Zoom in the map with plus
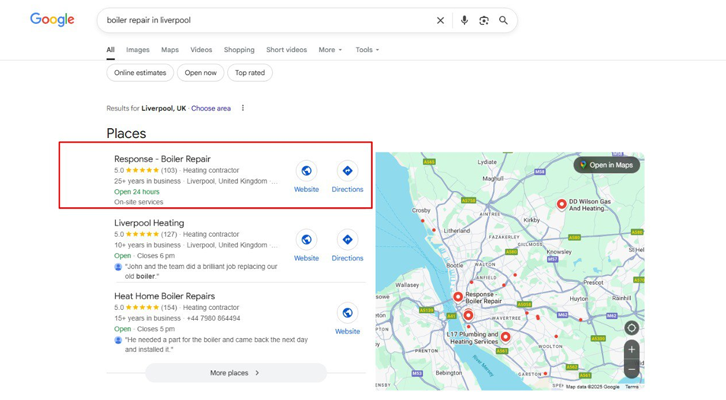Viewport: 726px width, 400px height. pos(632,350)
